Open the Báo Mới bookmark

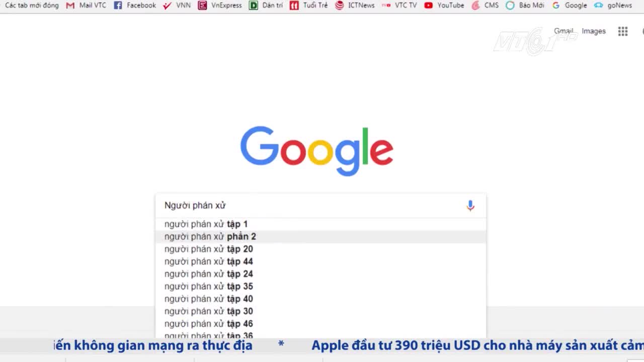point(525,6)
